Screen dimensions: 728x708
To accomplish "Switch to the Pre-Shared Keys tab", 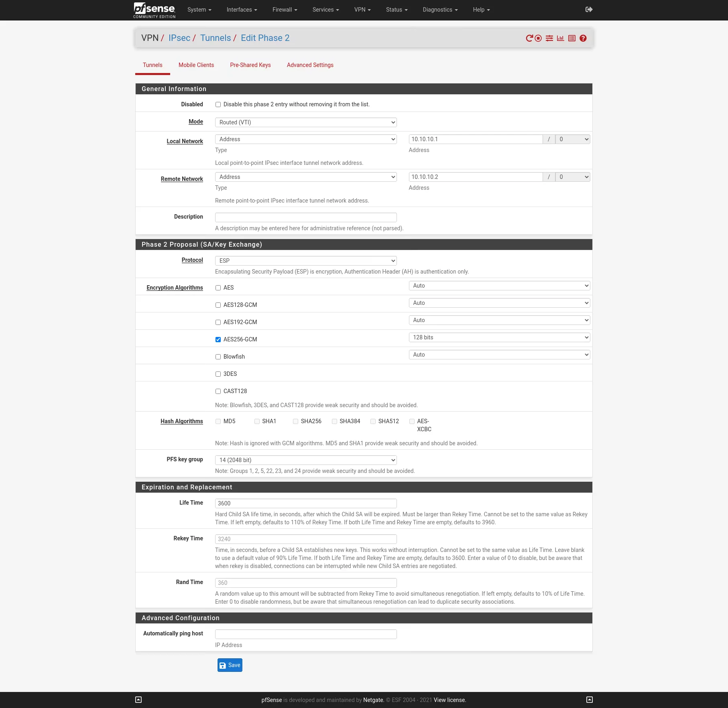I will 250,65.
